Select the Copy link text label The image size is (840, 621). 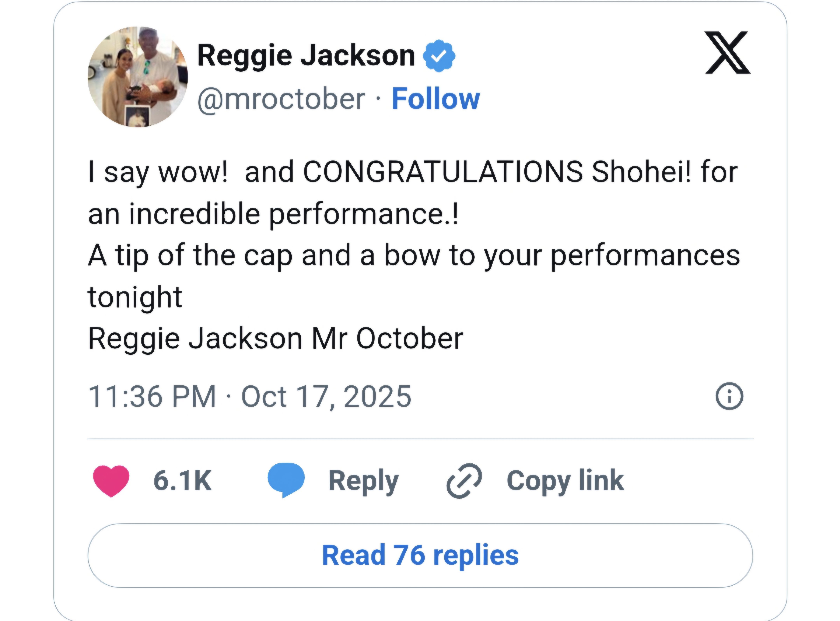565,481
